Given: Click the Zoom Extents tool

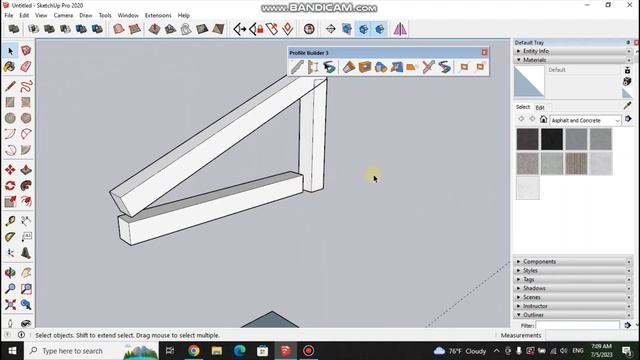Looking at the screenshot, I should [x=10, y=304].
